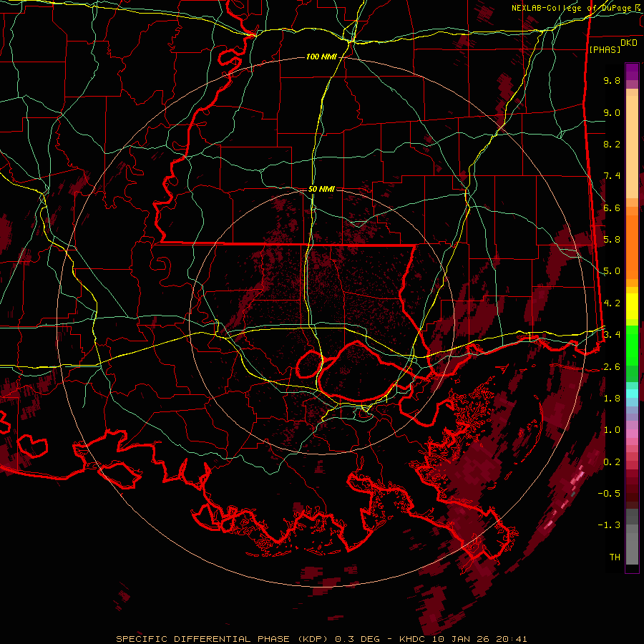This screenshot has height=644, width=644.
Task: Click the 1.8 value on the color scale
Action: [x=612, y=399]
